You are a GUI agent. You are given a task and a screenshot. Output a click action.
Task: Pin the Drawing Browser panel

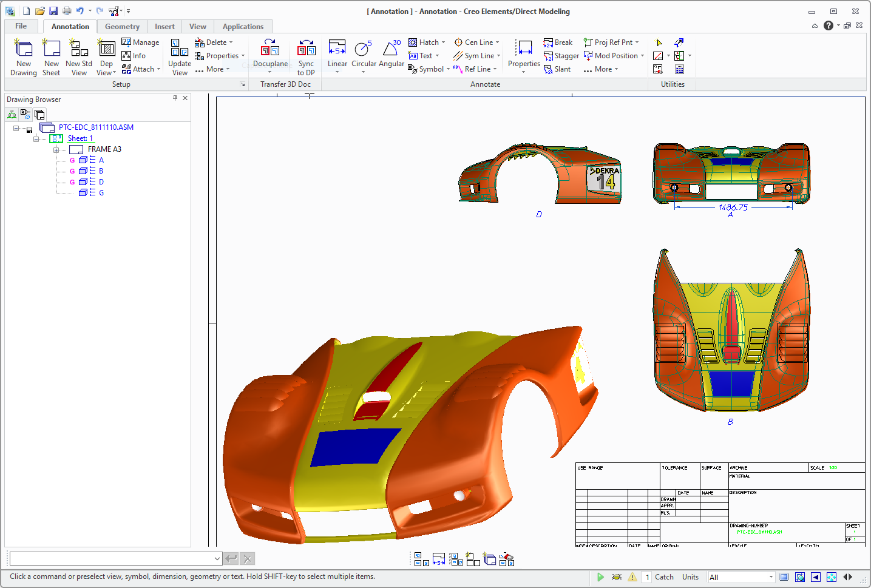pos(175,98)
